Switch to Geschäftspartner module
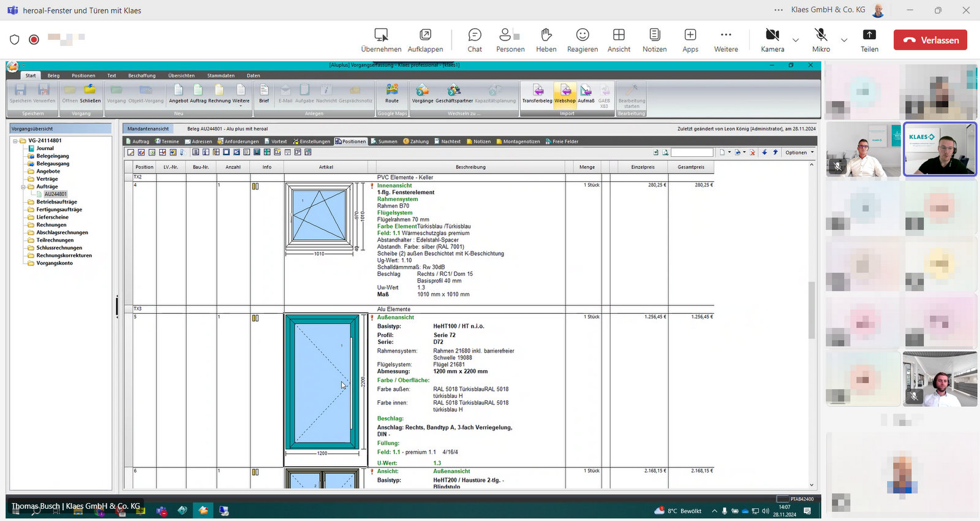This screenshot has width=980, height=521. (x=454, y=94)
